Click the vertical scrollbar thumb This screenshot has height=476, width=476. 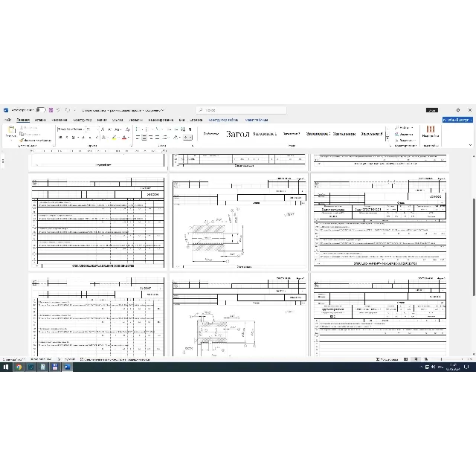(474, 246)
